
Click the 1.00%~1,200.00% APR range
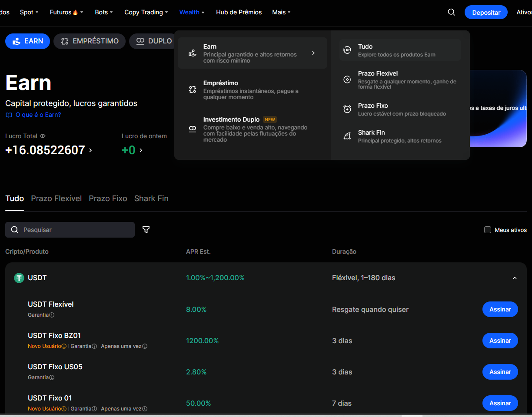click(x=215, y=278)
